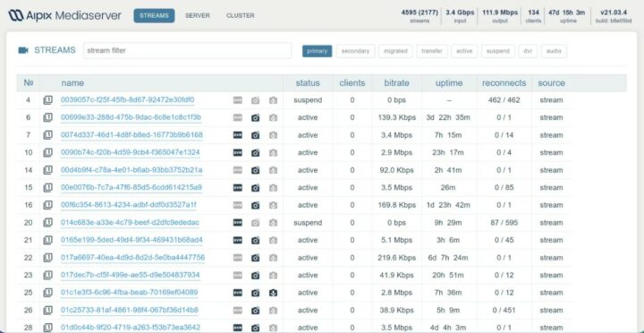
Task: Click copy icon in row number 15
Action: tap(48, 187)
